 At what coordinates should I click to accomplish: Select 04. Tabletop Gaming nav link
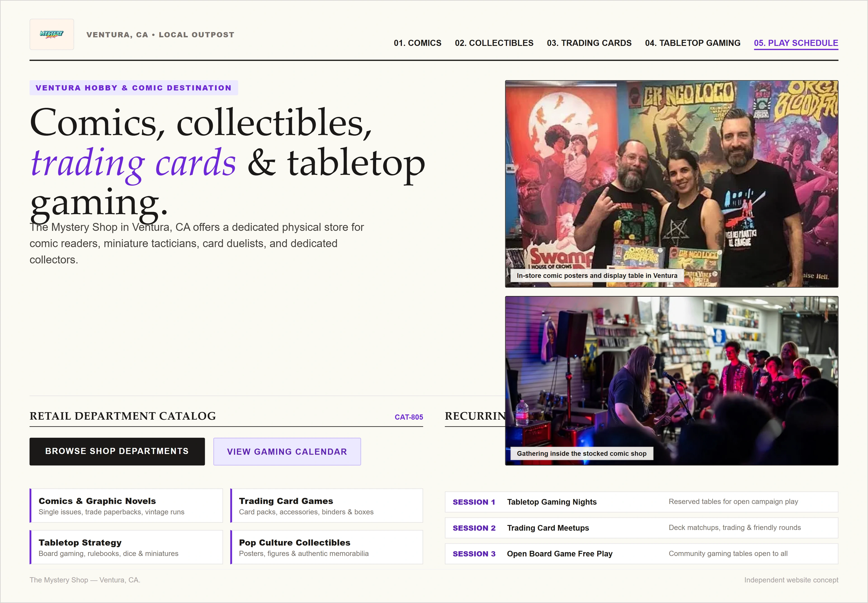click(x=692, y=43)
